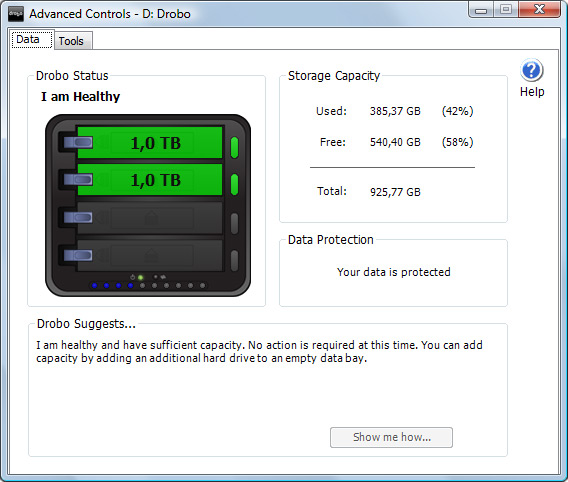
Task: Click the Show me how... button
Action: (x=391, y=437)
